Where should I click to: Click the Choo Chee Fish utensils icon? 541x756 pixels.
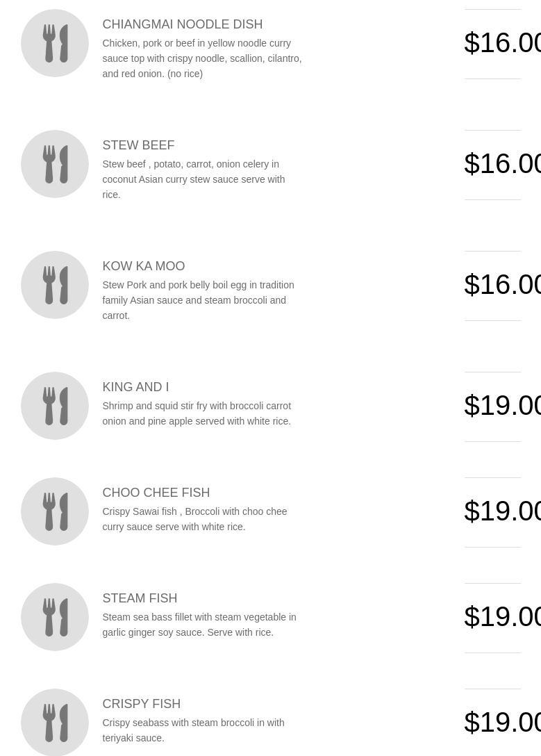(x=55, y=511)
